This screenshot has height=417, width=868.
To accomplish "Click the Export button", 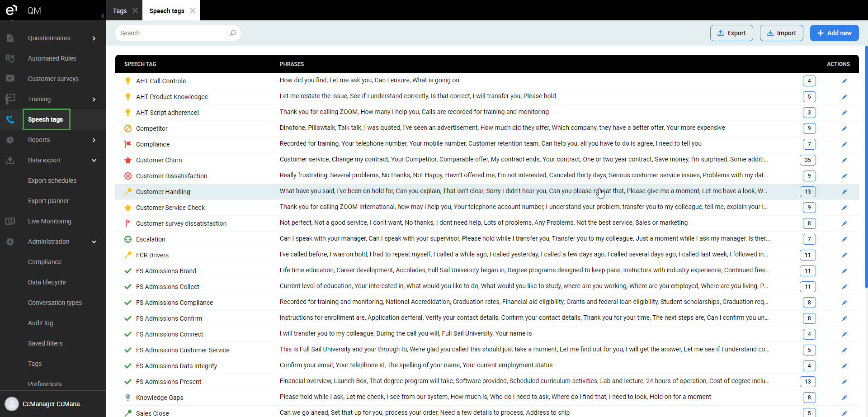I will pos(731,33).
